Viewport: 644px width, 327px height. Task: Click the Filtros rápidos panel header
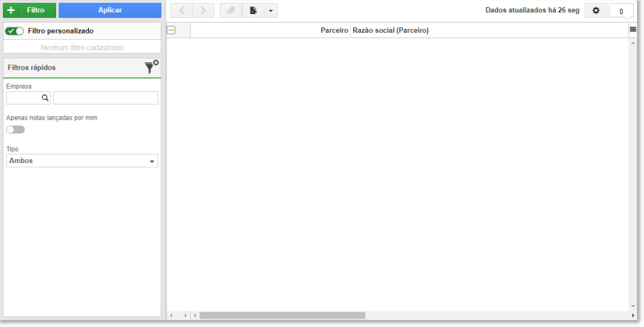click(82, 67)
